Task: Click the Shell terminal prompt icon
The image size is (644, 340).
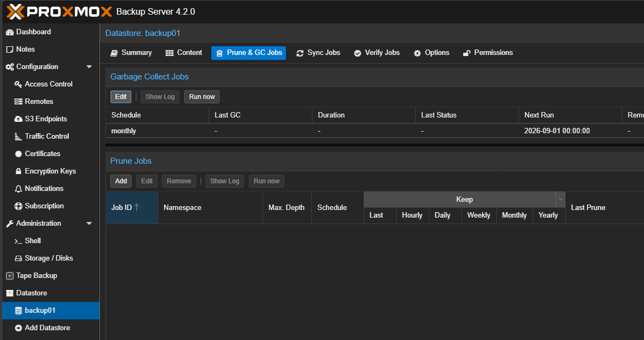Action: pos(18,241)
